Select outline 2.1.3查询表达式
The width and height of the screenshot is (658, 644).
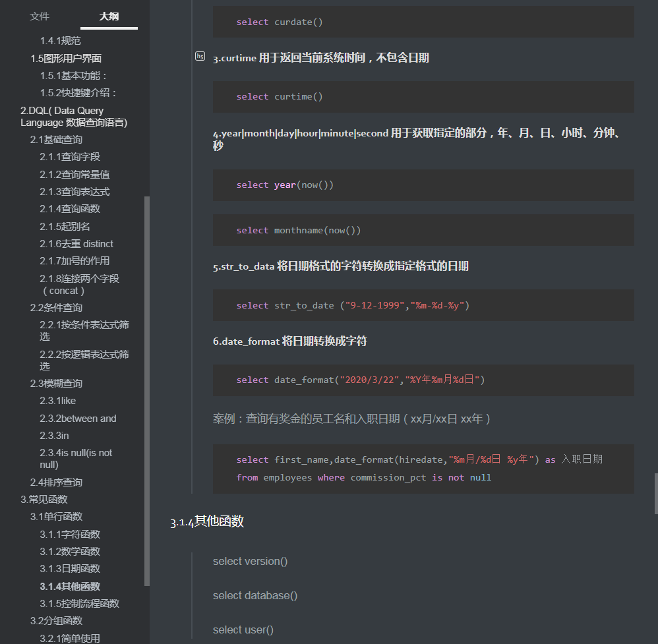[75, 192]
